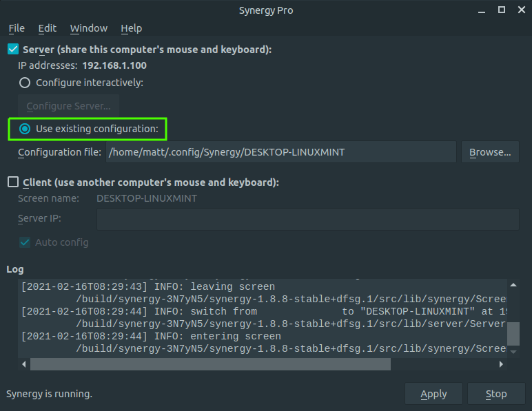The height and width of the screenshot is (411, 532).
Task: Click the Apply button
Action: pyautogui.click(x=433, y=394)
